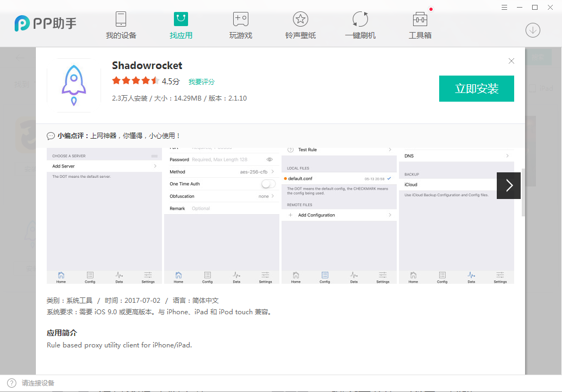Click the 类别：系统工具 category text
The height and width of the screenshot is (392, 562).
(x=70, y=301)
